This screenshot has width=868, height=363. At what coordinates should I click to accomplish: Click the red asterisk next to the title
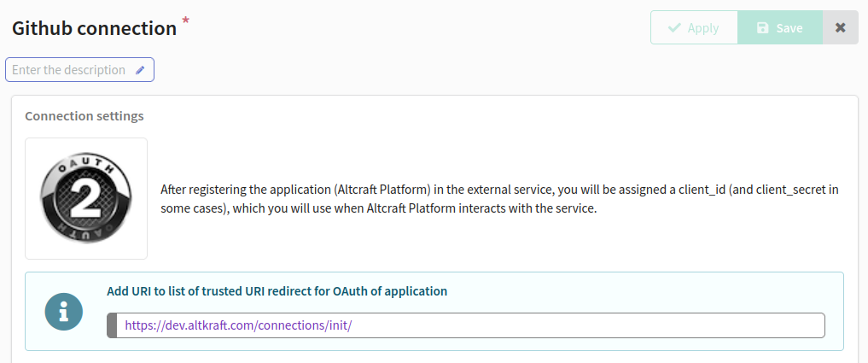point(185,21)
